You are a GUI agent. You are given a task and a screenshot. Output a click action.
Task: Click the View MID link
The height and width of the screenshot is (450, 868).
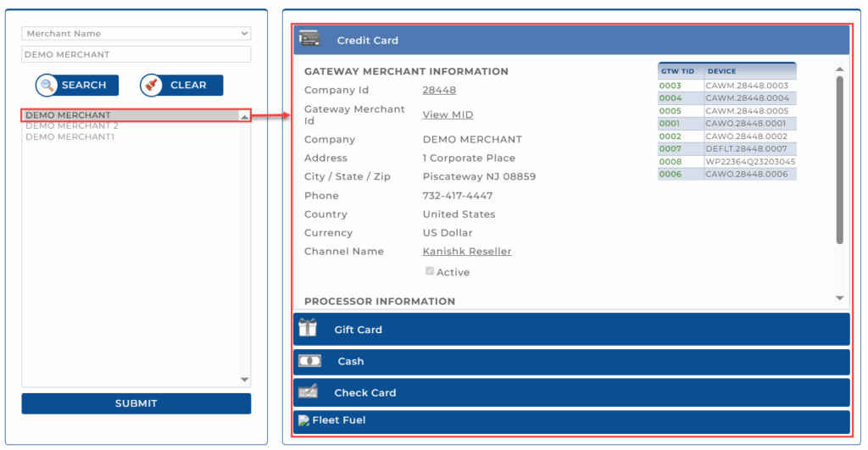(448, 115)
